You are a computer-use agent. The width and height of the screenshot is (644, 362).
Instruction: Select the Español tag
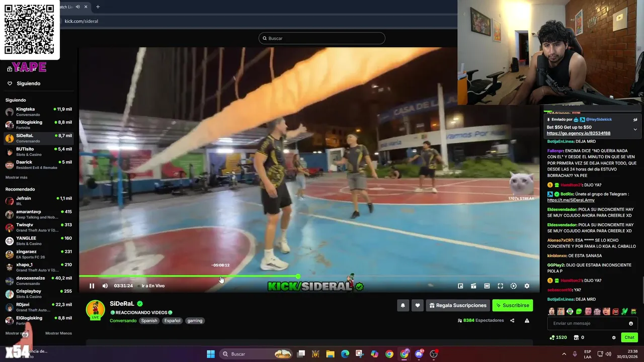pos(172,321)
